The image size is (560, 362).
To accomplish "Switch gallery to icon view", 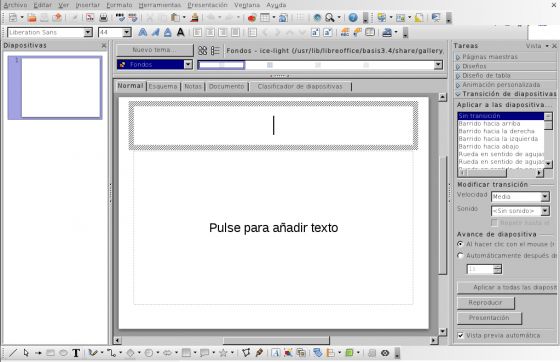I will tap(202, 51).
